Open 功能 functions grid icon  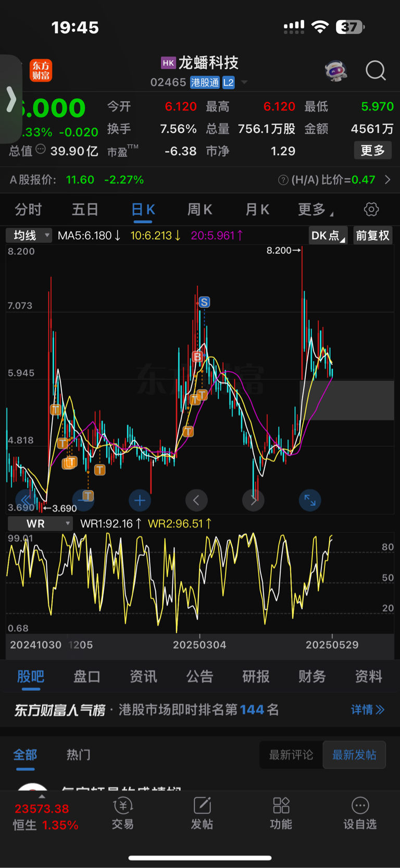coord(281,813)
